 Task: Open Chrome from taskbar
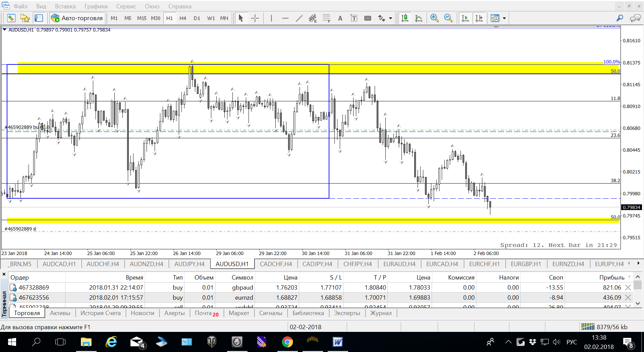pyautogui.click(x=287, y=342)
